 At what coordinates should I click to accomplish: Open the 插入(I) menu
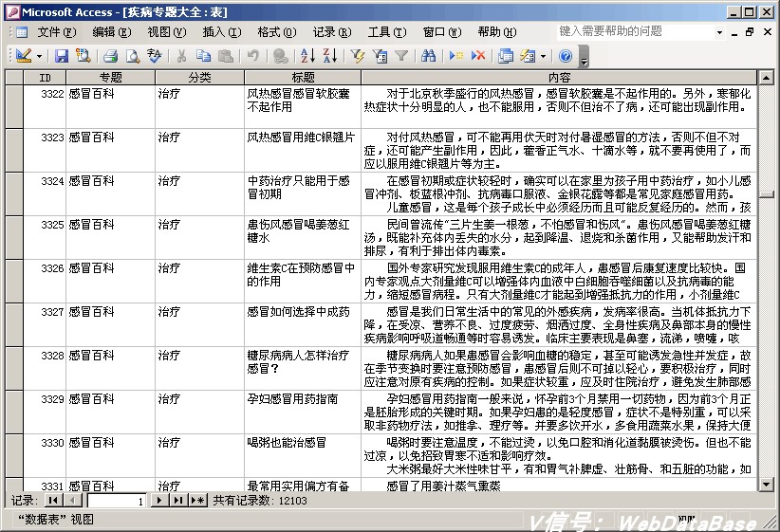tap(222, 32)
